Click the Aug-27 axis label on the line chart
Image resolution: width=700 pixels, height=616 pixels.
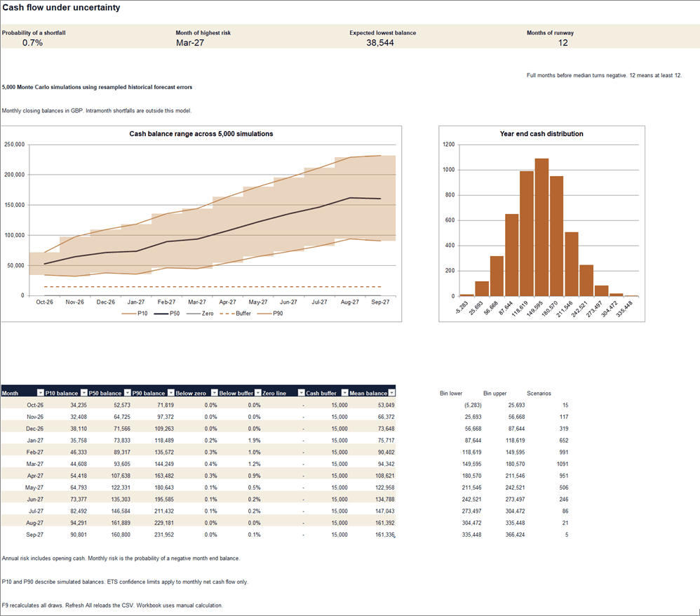point(349,302)
